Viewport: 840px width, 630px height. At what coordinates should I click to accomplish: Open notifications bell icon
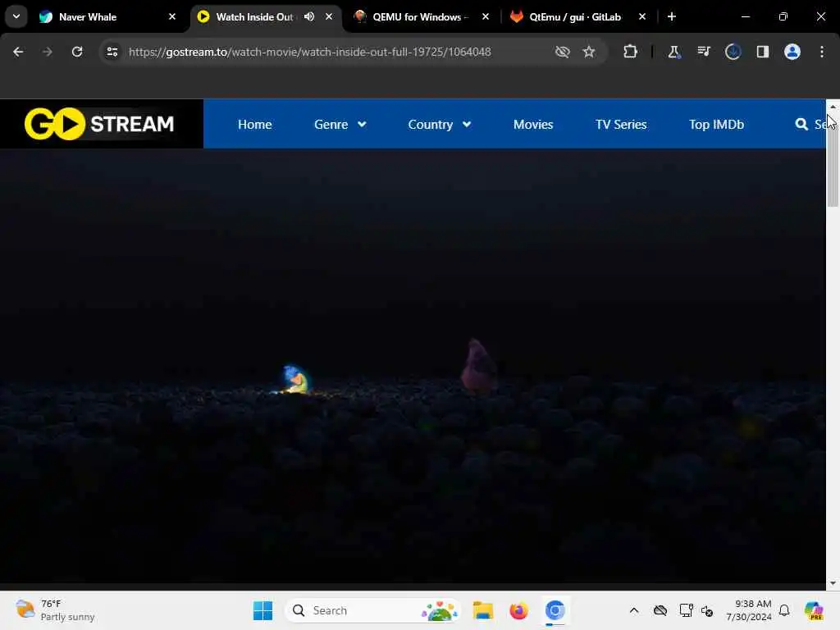[x=784, y=610]
